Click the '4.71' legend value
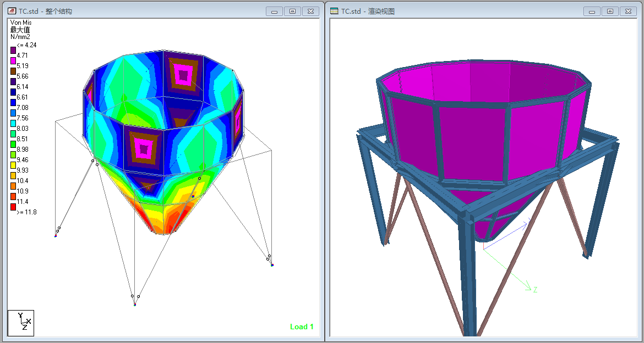 pyautogui.click(x=22, y=56)
